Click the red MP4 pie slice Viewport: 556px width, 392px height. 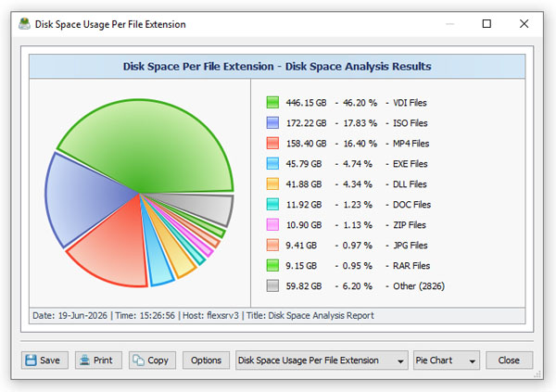[113, 248]
